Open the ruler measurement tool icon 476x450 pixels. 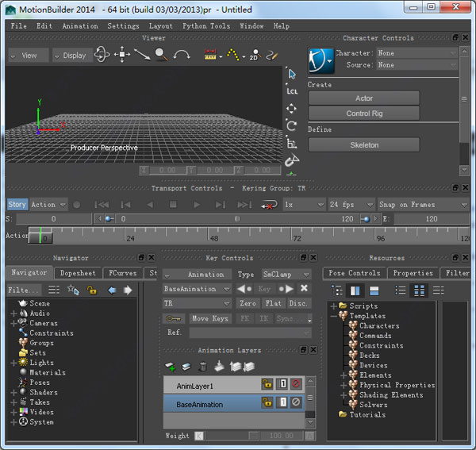tap(210, 54)
